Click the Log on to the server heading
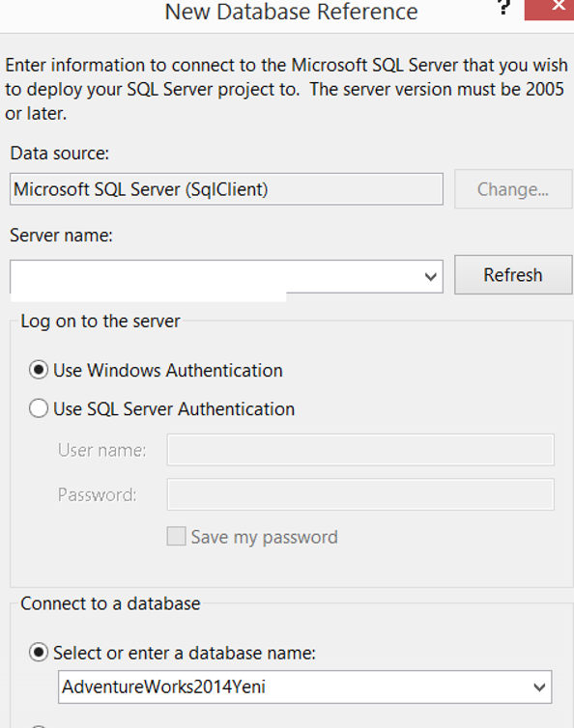Viewport: 574px width, 728px height. tap(100, 322)
